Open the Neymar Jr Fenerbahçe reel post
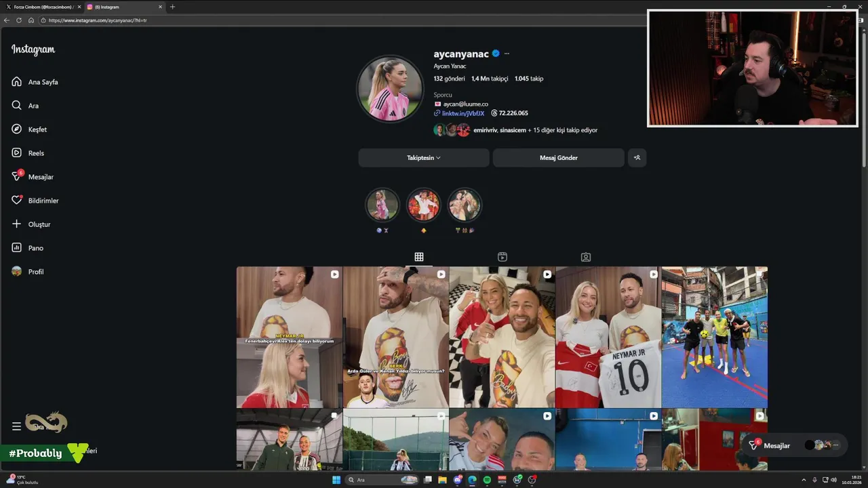Image resolution: width=868 pixels, height=488 pixels. pyautogui.click(x=290, y=337)
